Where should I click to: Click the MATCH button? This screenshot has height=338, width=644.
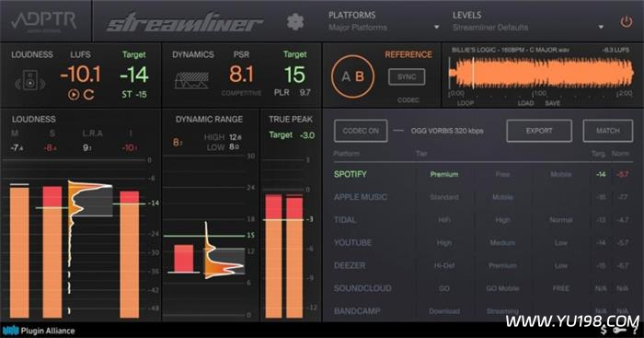608,131
